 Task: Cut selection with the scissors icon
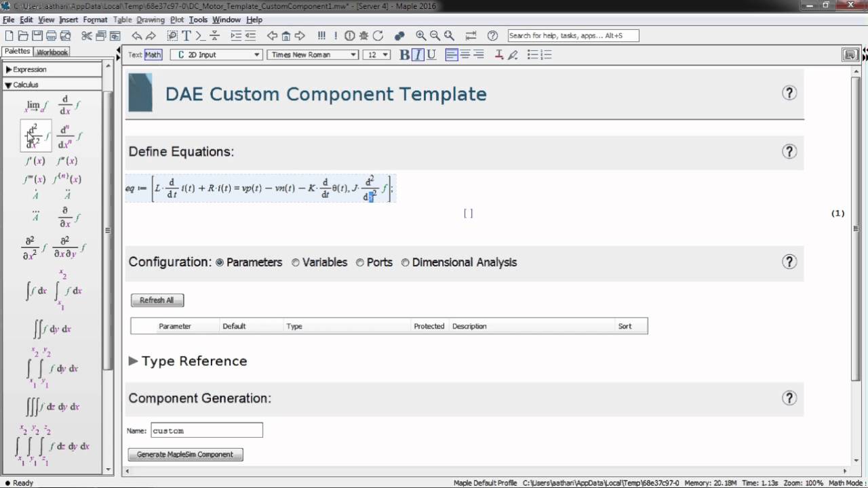87,36
